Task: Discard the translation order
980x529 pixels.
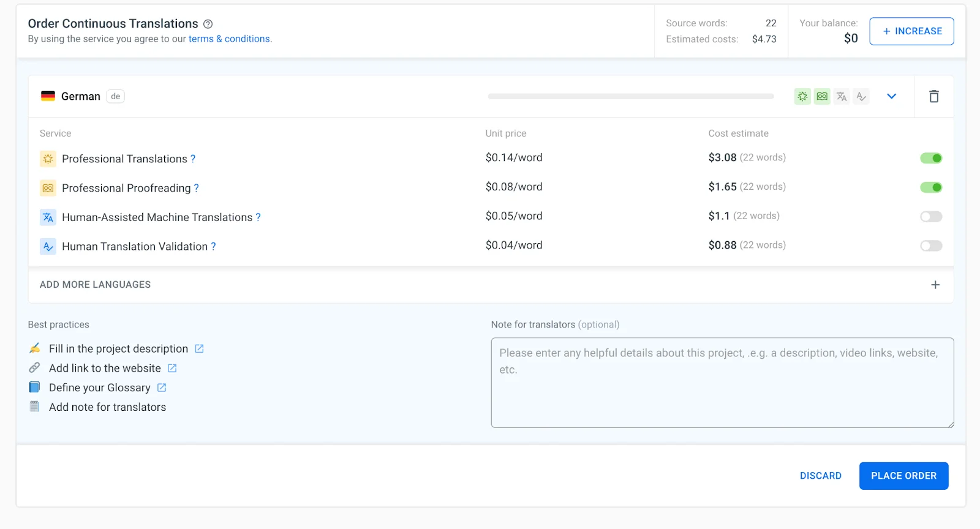Action: point(820,476)
